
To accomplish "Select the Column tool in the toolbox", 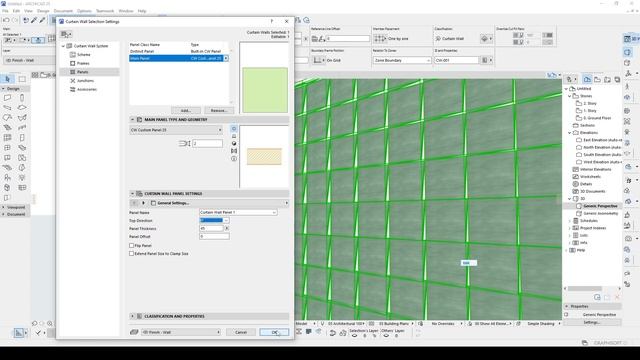I will (22, 98).
